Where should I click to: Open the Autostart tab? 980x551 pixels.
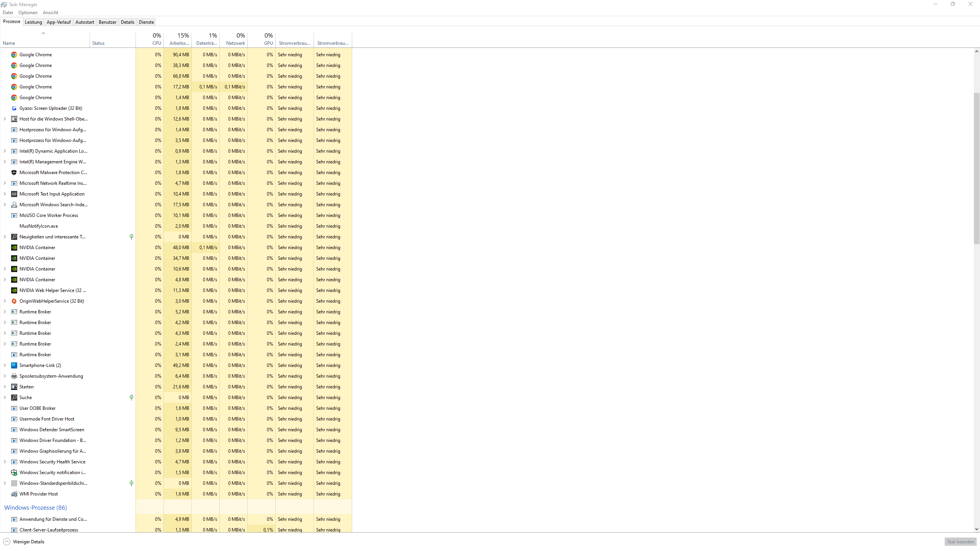(85, 22)
